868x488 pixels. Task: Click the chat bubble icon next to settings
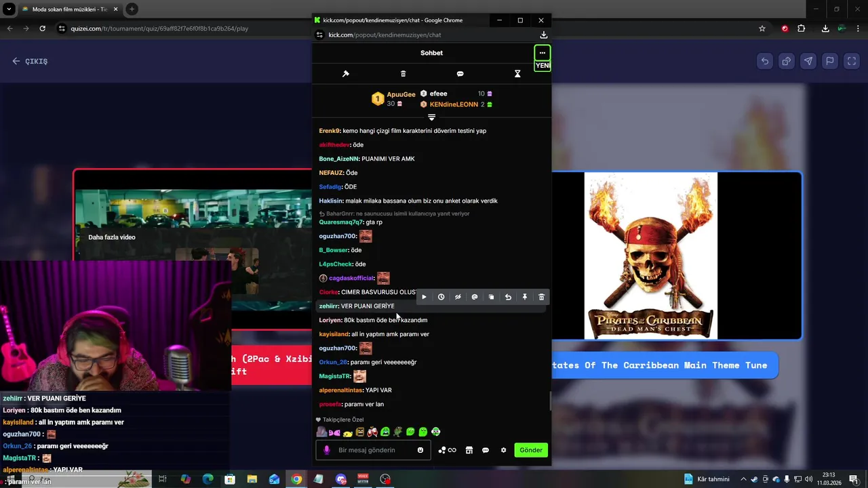(486, 450)
